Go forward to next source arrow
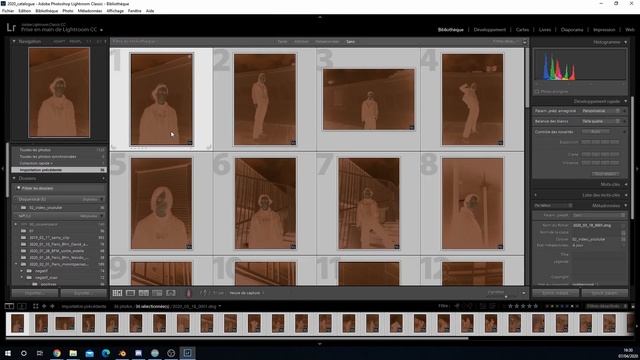Viewport: 640px width, 360px height. pyautogui.click(x=52, y=306)
